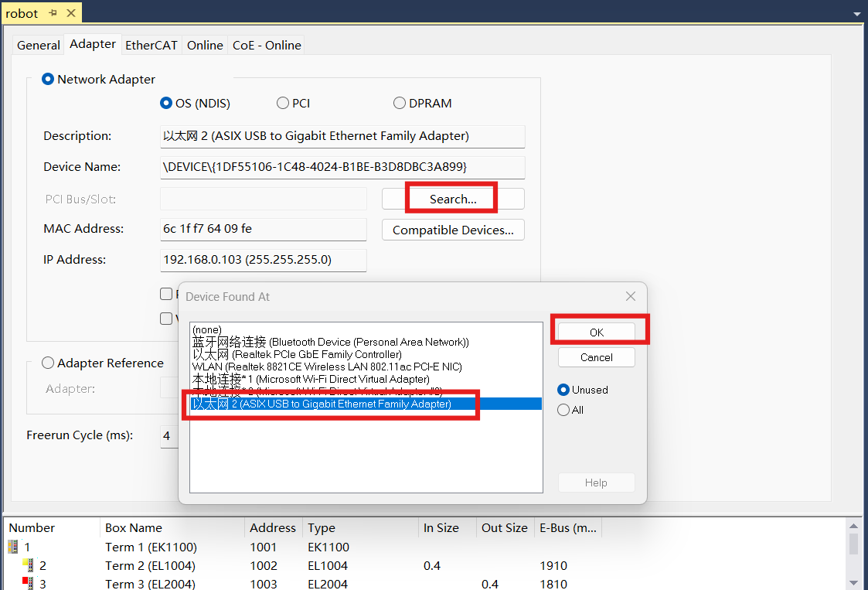The height and width of the screenshot is (590, 868).
Task: Close the Device Found At dialog
Action: (630, 296)
